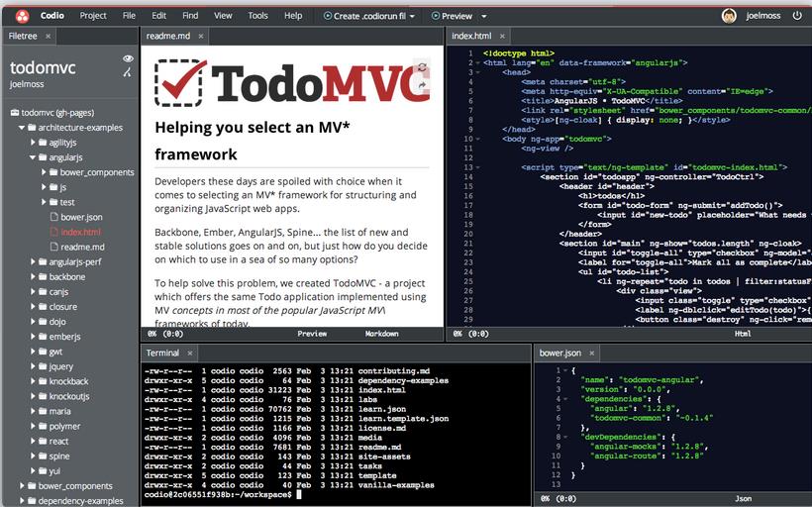
Task: Expand the test folder
Action: (44, 202)
